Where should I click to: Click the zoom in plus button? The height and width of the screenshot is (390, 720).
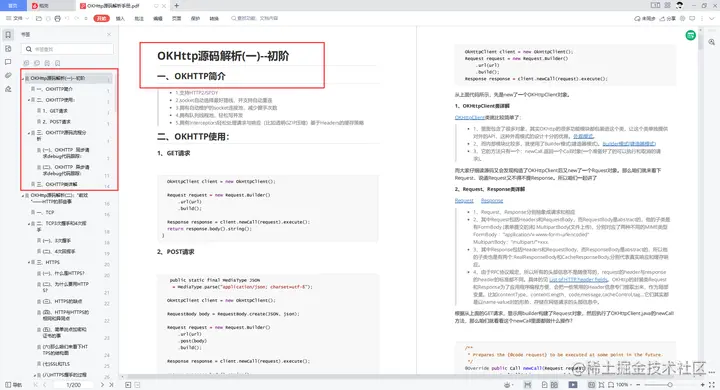[x=703, y=384]
